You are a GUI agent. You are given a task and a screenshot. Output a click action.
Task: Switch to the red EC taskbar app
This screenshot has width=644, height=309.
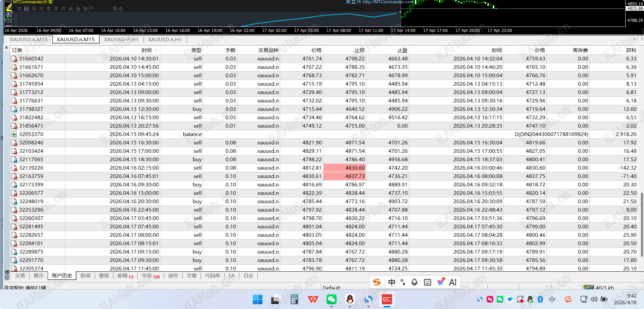point(387,299)
